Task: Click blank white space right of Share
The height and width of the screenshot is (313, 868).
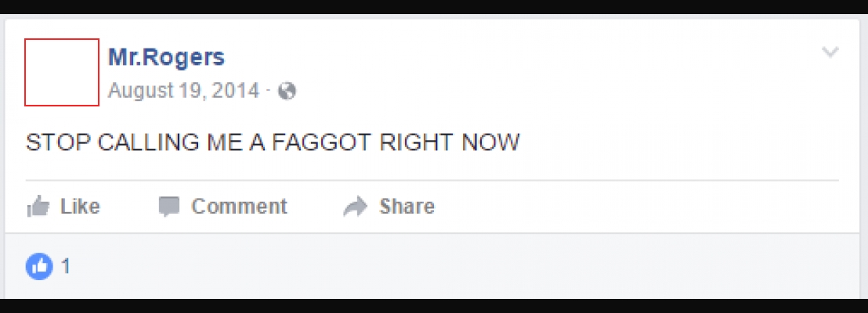Action: (x=637, y=207)
